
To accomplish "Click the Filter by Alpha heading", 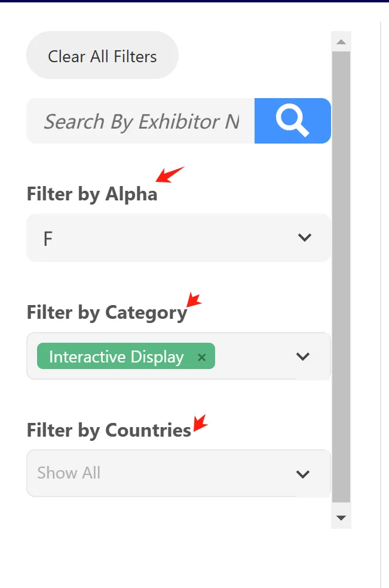I will 92,194.
